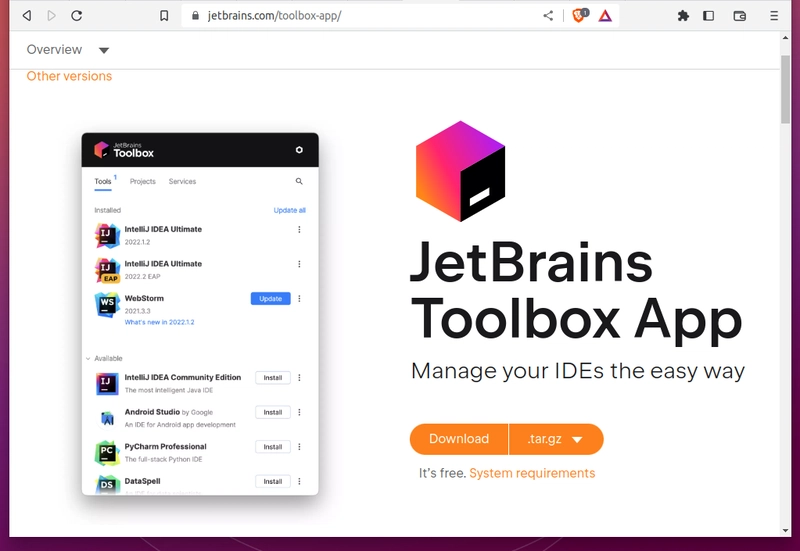Screen dimensions: 800x551
Task: Click the Brave Rewards triangle icon
Action: [x=605, y=16]
